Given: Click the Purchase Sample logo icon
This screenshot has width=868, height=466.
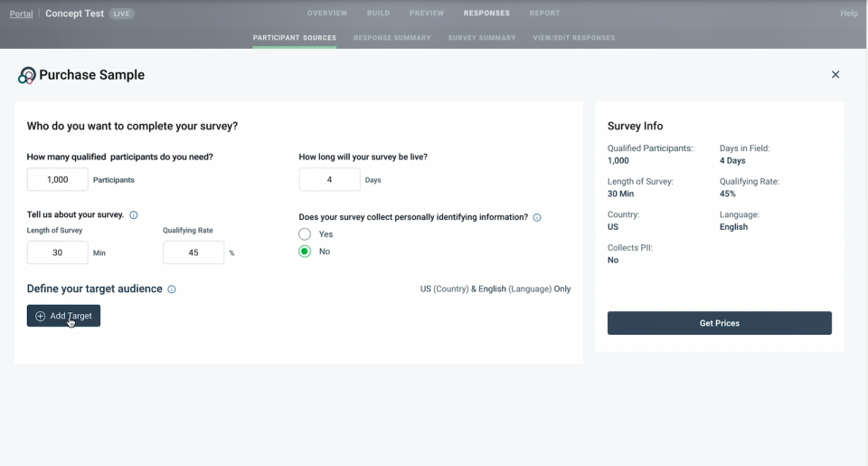Looking at the screenshot, I should click(x=27, y=75).
